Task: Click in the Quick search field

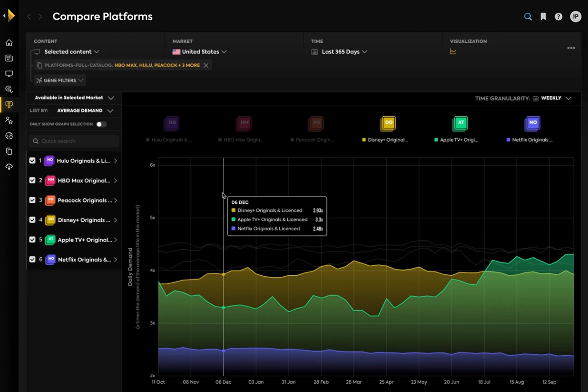Action: point(74,141)
